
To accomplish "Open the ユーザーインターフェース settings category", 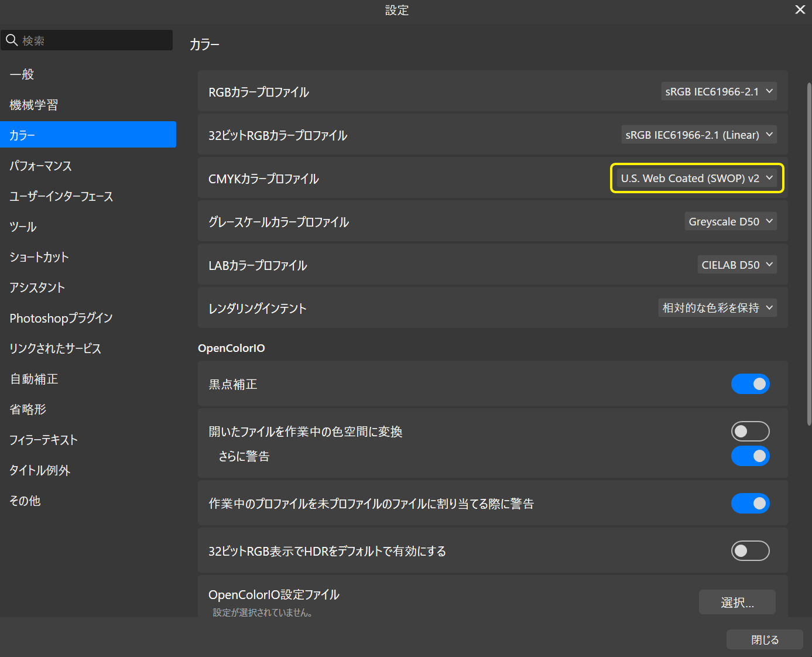I will point(88,196).
